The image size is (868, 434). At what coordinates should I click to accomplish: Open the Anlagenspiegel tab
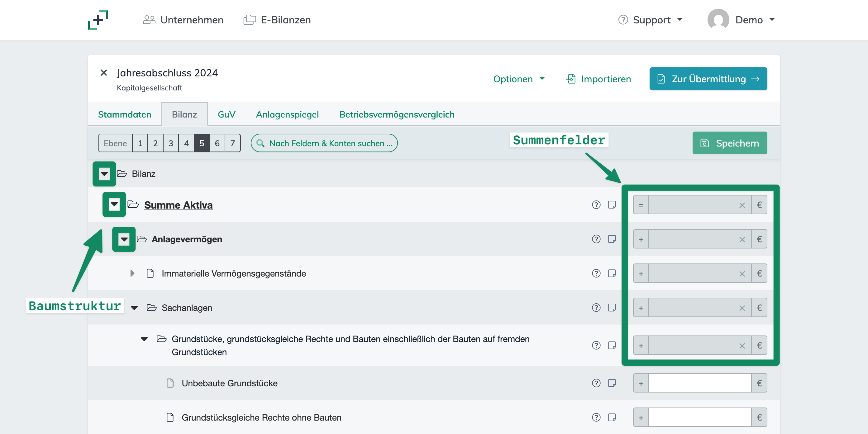pos(287,115)
